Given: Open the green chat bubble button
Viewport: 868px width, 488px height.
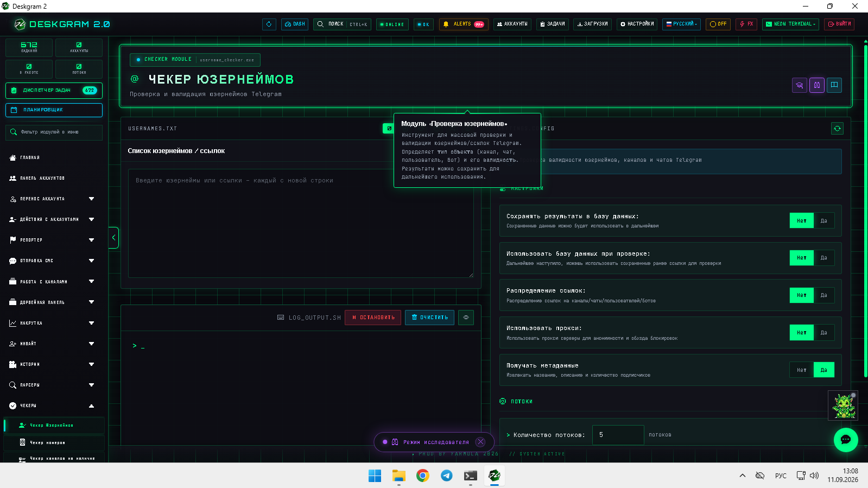Looking at the screenshot, I should click(846, 440).
